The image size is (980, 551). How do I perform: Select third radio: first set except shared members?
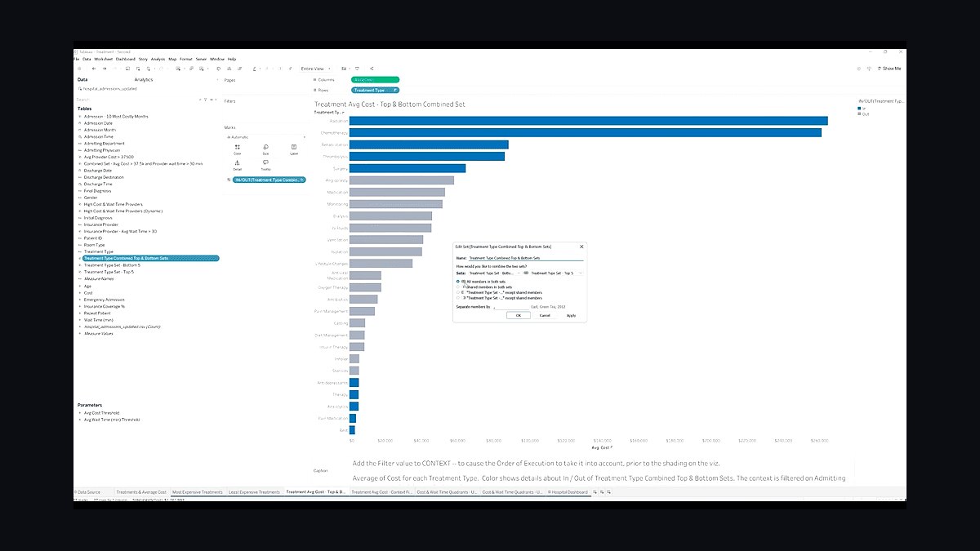(x=458, y=292)
